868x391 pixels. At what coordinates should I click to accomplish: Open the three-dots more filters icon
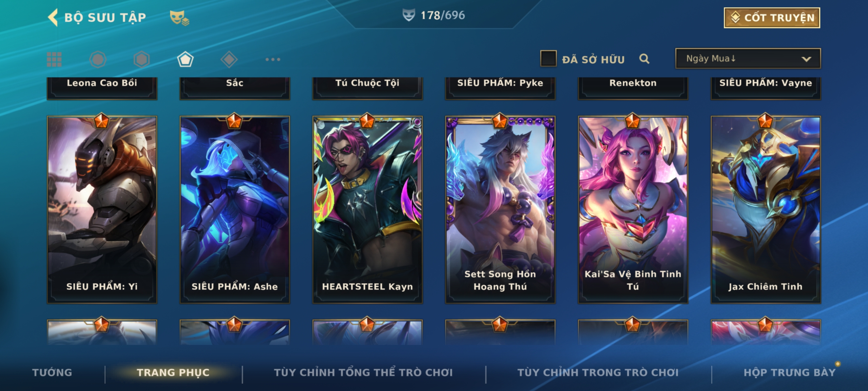click(273, 59)
